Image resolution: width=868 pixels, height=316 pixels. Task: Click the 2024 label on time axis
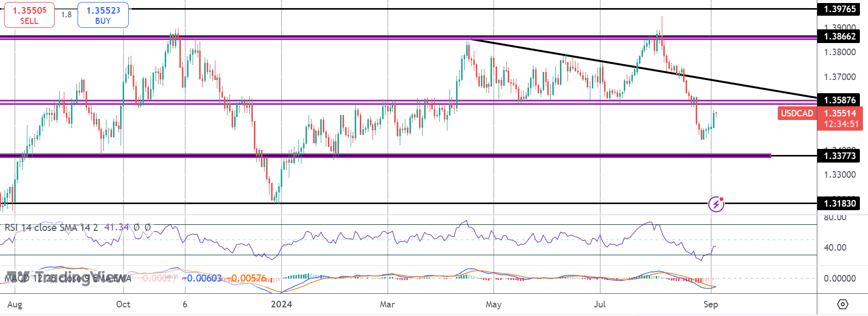(281, 304)
